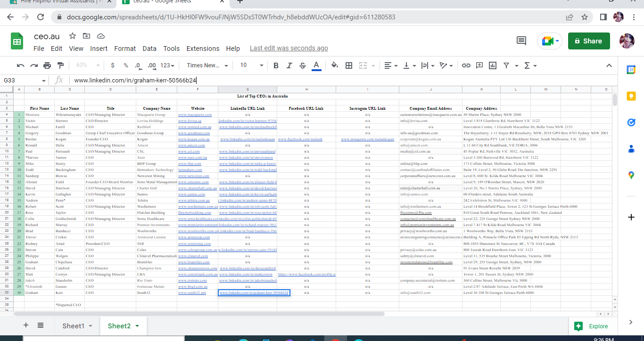Click the Sheets home logo
This screenshot has width=644, height=341.
17,41
